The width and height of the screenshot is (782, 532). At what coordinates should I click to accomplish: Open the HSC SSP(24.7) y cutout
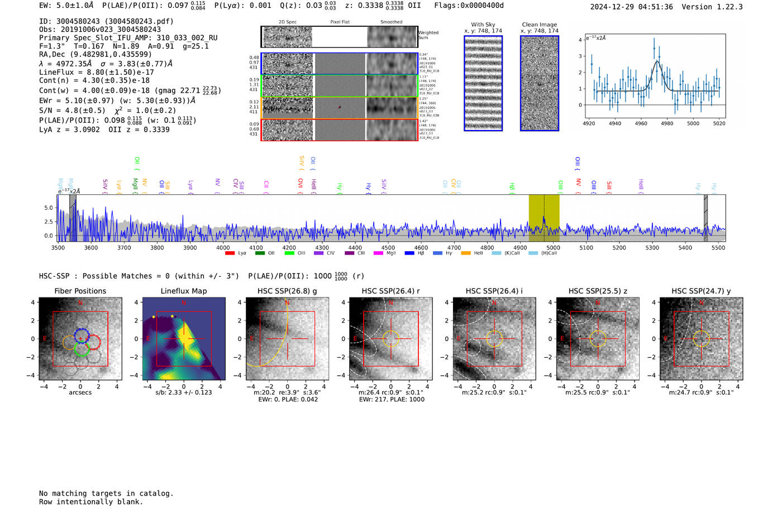(x=702, y=339)
